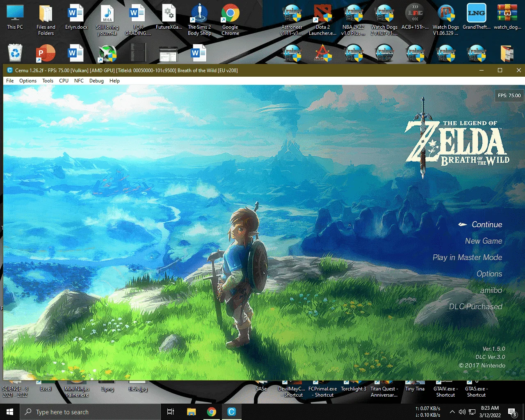
Task: Select the Still loving you.m4a audio file
Action: pos(107,21)
